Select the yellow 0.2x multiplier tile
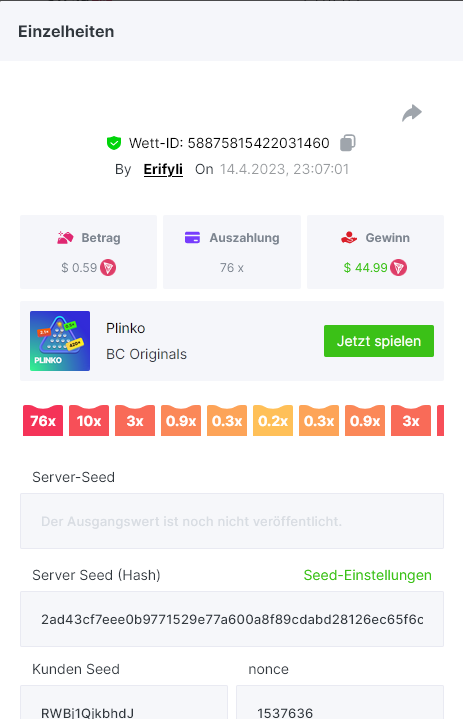 [273, 420]
